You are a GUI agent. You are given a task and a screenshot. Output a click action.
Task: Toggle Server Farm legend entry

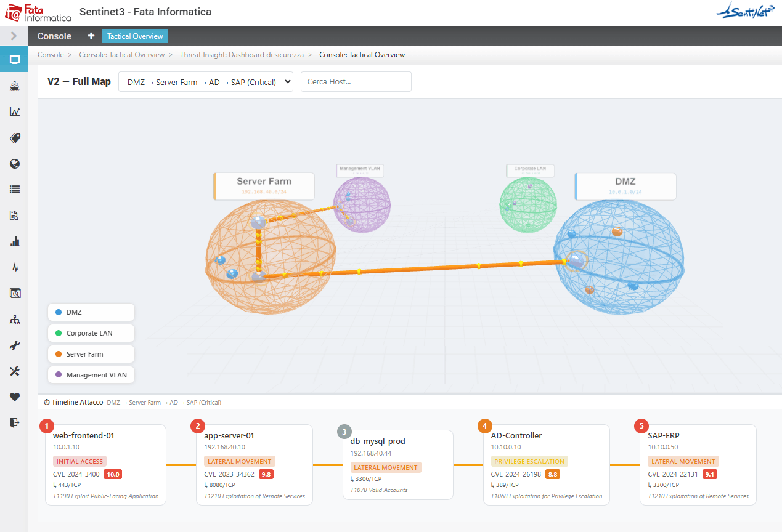[x=91, y=354]
